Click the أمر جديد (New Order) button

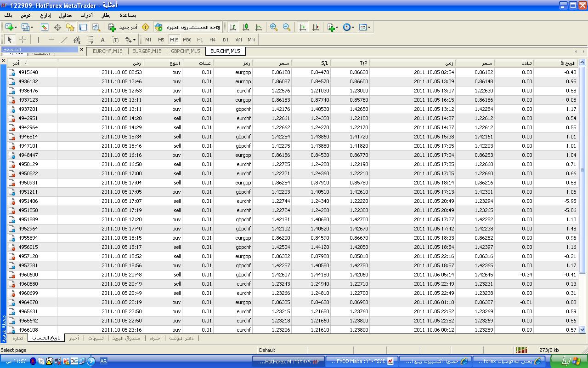tap(123, 28)
